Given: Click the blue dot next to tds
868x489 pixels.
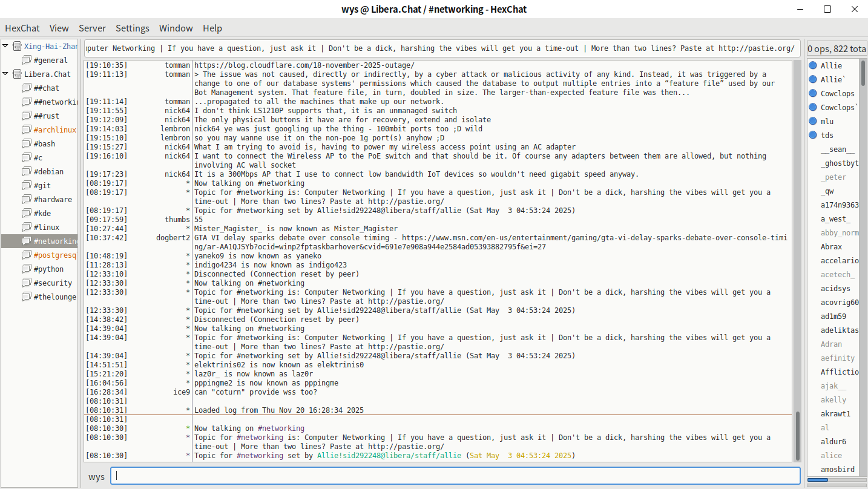Looking at the screenshot, I should tap(813, 135).
